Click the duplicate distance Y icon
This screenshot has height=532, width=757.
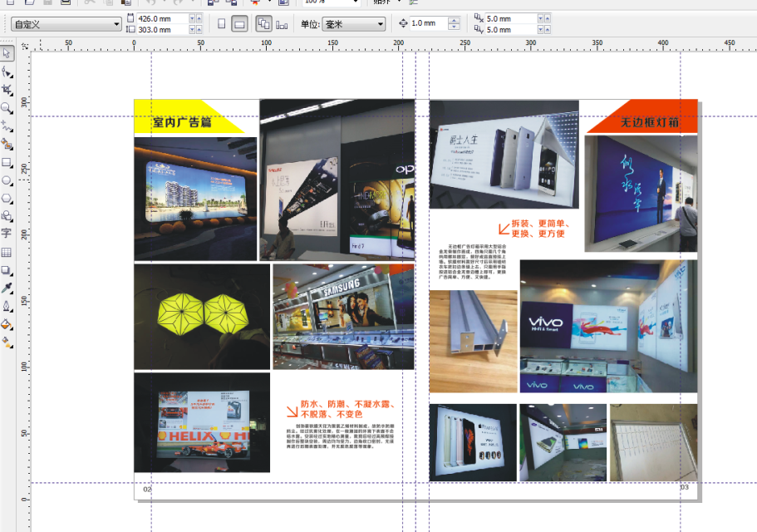coord(479,29)
